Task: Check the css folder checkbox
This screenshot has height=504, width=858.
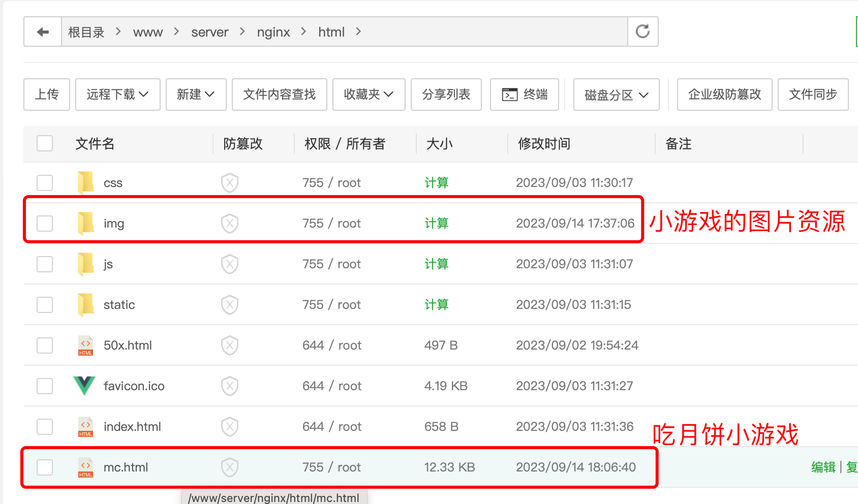Action: [x=45, y=183]
